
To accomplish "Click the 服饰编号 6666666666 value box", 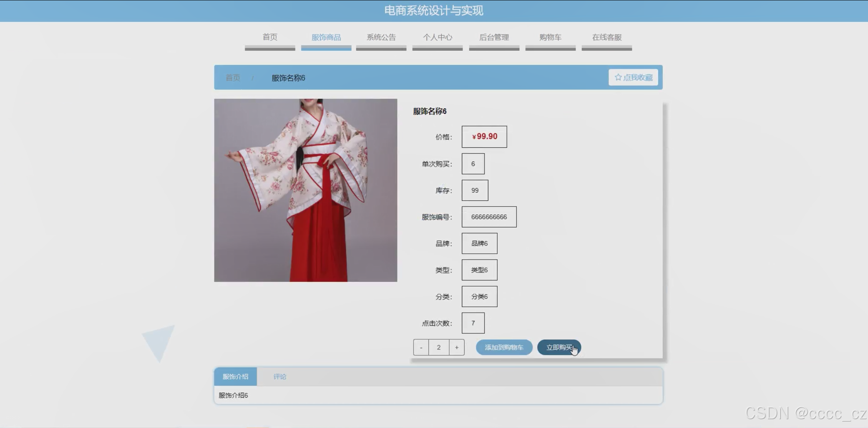I will (x=489, y=217).
